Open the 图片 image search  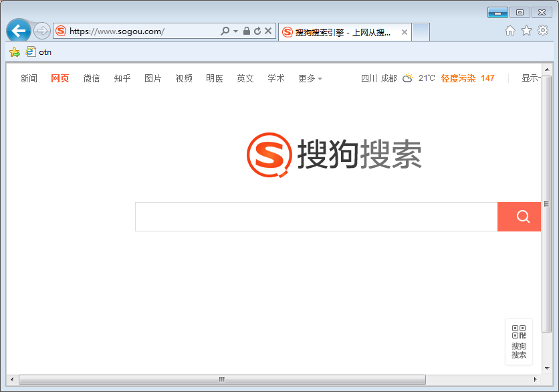(153, 78)
